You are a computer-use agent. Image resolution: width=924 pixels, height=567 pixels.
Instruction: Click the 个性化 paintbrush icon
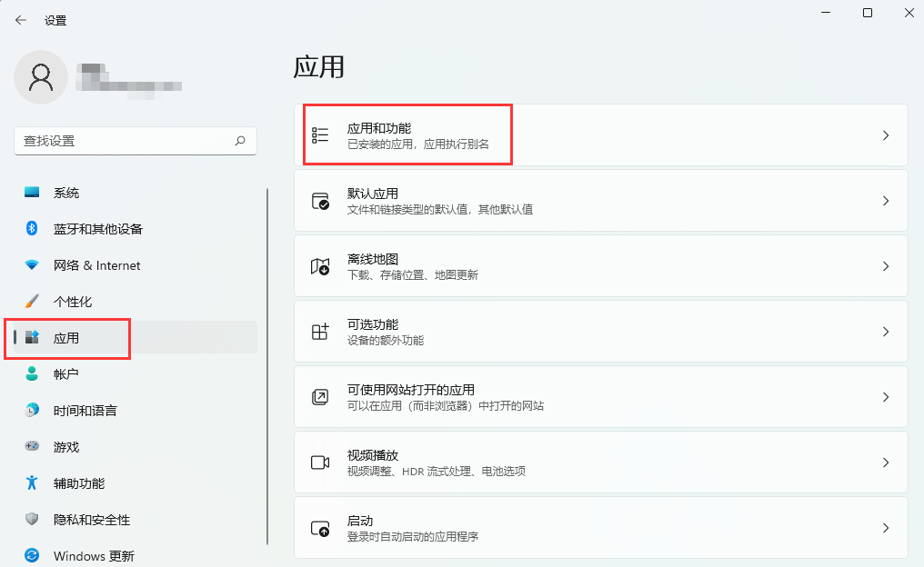pyautogui.click(x=32, y=302)
